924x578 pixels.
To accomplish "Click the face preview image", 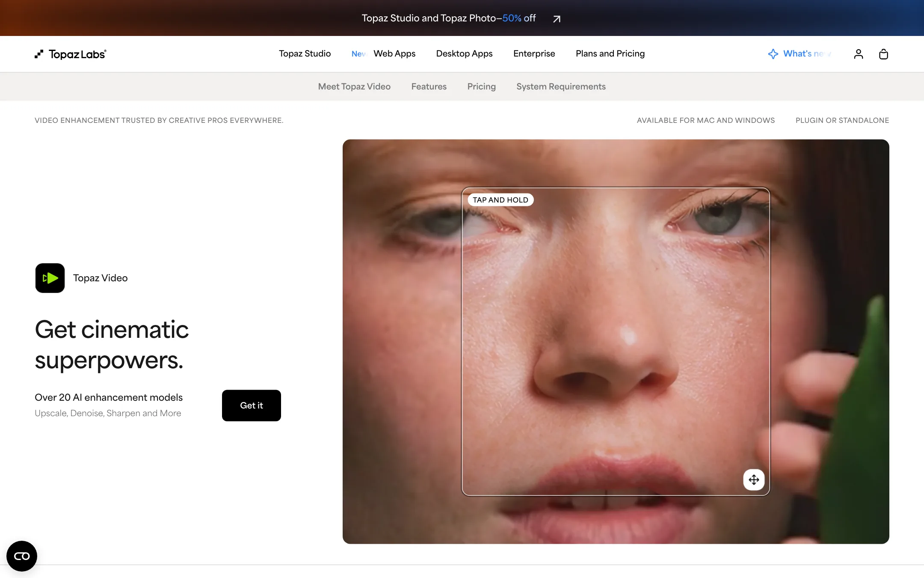I will (616, 342).
